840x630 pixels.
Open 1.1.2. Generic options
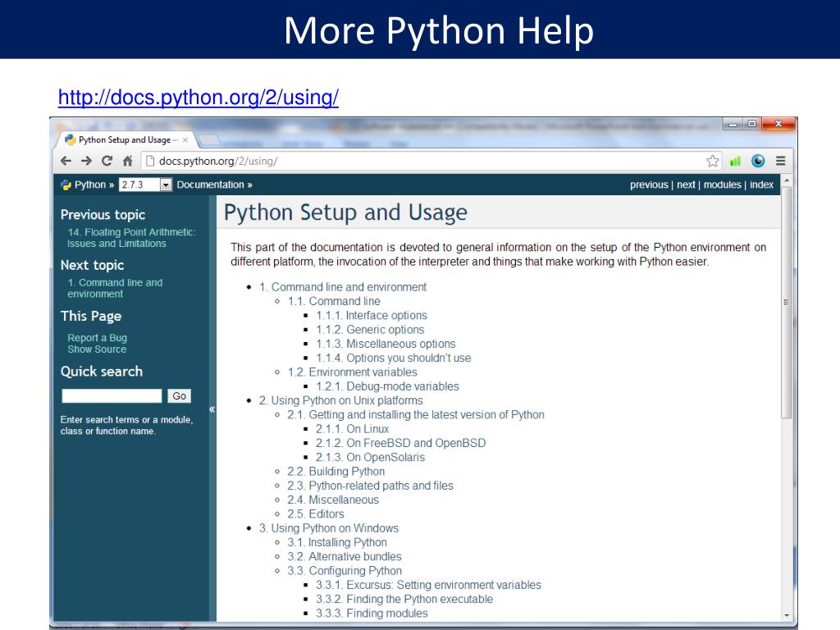pos(370,330)
